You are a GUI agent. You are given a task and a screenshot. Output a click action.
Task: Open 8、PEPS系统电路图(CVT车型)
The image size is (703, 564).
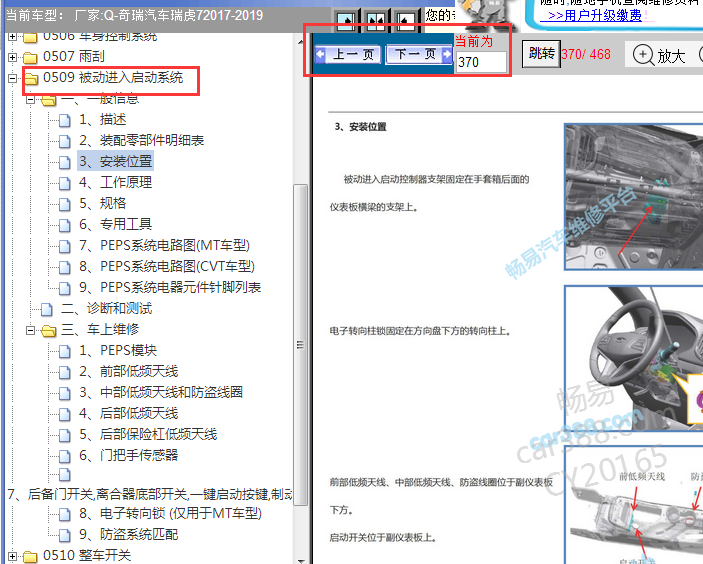coord(167,266)
